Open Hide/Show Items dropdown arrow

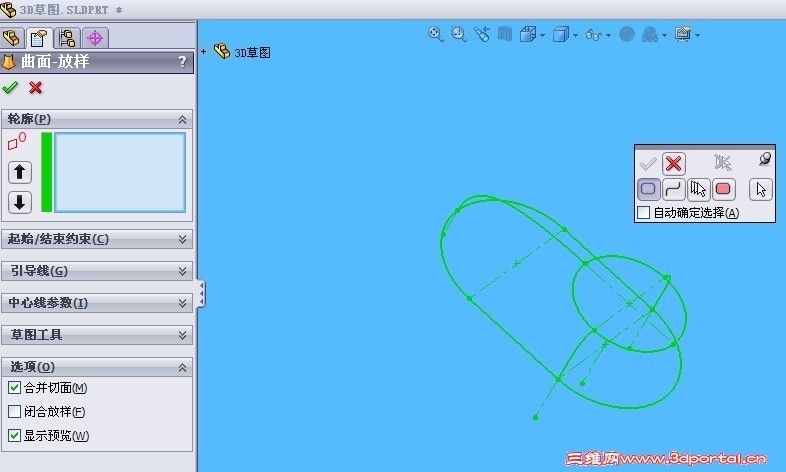pos(609,36)
